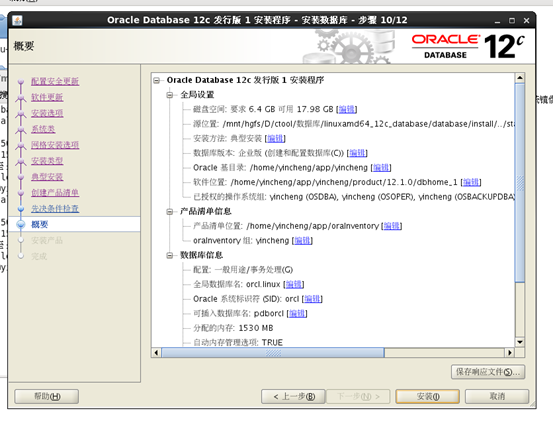Jump to the 创建产品清单 step
This screenshot has height=421, width=553.
[55, 193]
